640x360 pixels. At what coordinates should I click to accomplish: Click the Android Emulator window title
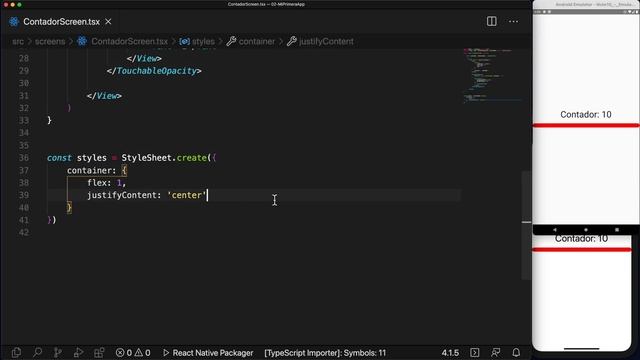tap(594, 4)
